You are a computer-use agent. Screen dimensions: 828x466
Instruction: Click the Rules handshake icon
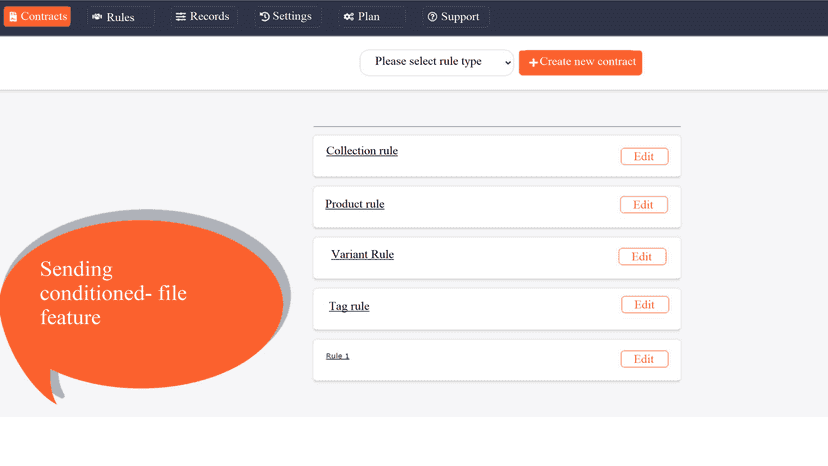[x=97, y=17]
